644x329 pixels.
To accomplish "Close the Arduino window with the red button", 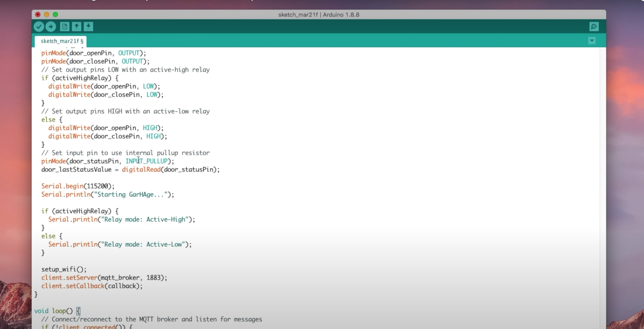I will [38, 14].
